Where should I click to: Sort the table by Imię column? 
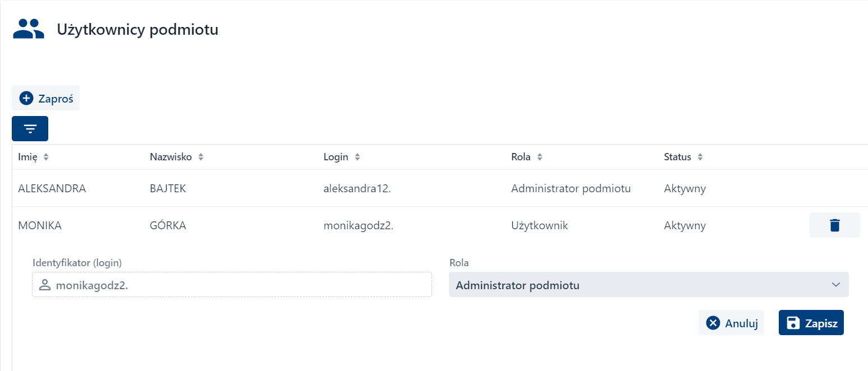(x=46, y=157)
